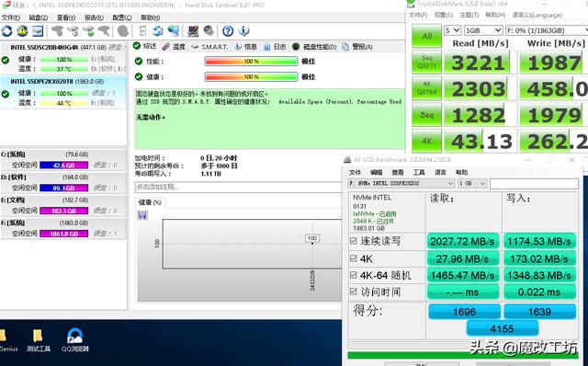588x366 pixels.
Task: Click the floppy save icon above health chart
Action: click(x=142, y=215)
